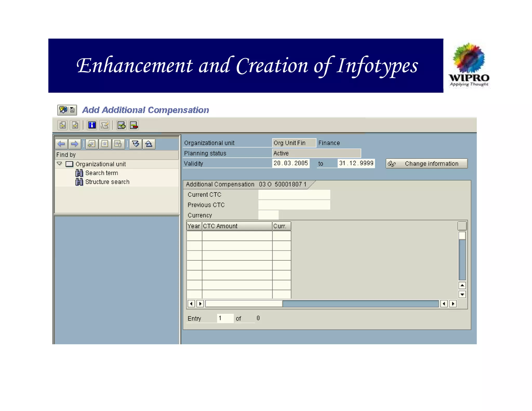Image resolution: width=532 pixels, height=411 pixels.
Task: Click the collapse all double up arrow icon
Action: tap(149, 144)
